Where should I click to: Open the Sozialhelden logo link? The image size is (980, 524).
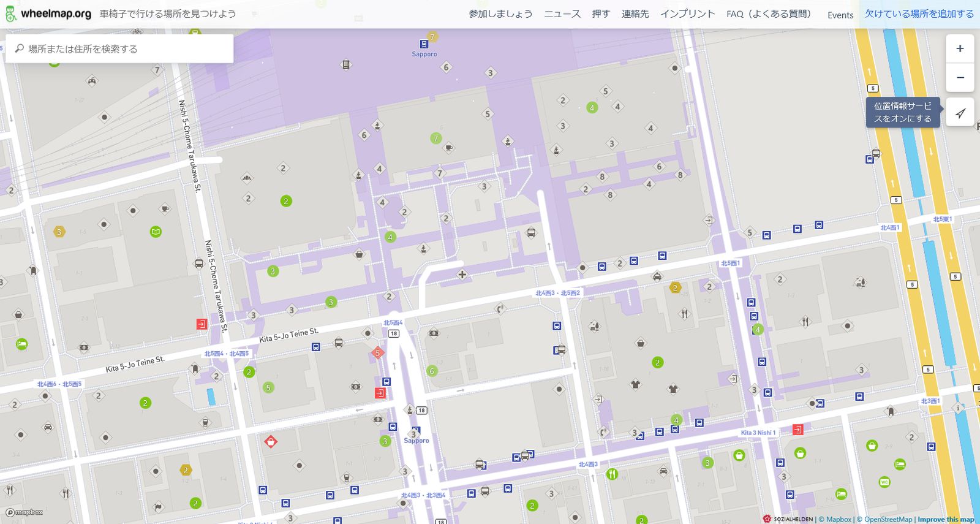(x=788, y=519)
